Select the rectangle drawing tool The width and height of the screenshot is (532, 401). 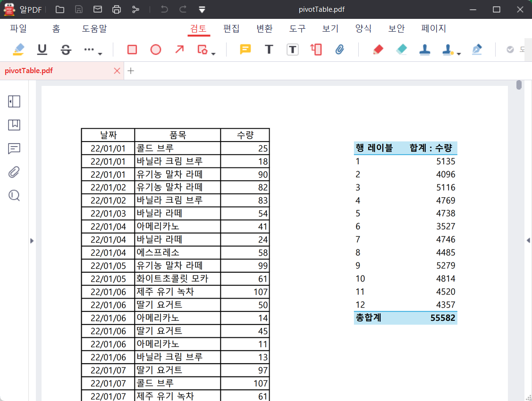132,49
